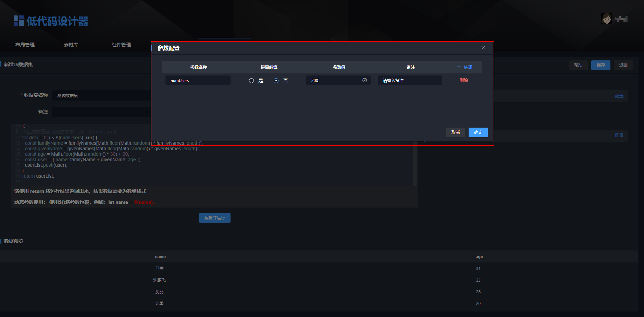Viewport: 644px width, 317px height.
Task: Clear the 参数值 field using circle-x icon
Action: coord(364,80)
